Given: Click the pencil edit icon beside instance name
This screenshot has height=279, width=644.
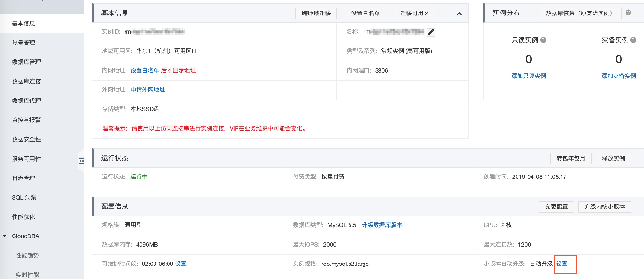Looking at the screenshot, I should [x=431, y=32].
